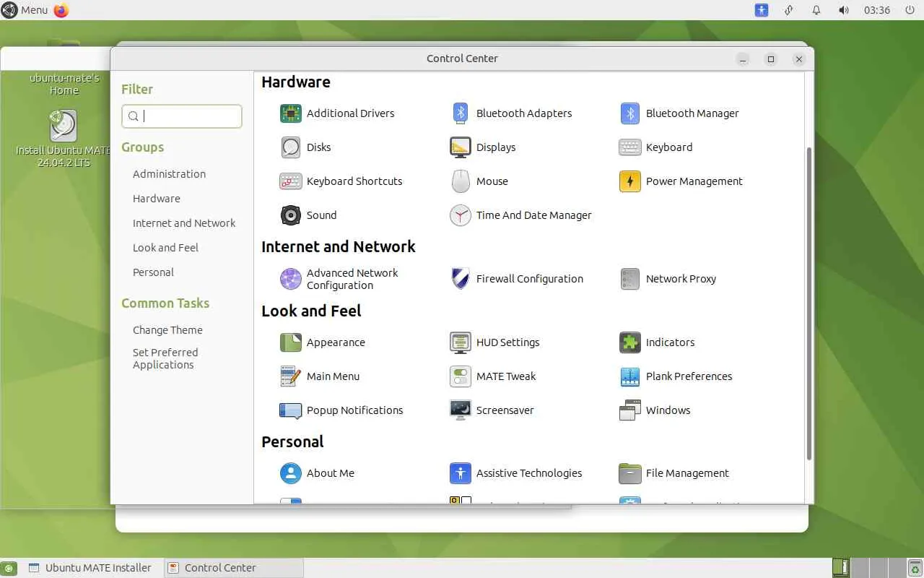This screenshot has width=924, height=578.
Task: Click the Filter search field
Action: click(182, 116)
